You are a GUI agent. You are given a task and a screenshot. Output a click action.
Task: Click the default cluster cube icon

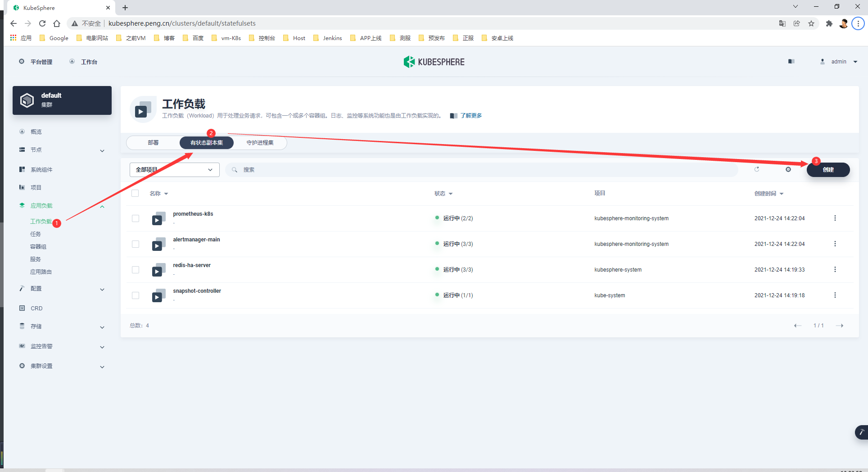pyautogui.click(x=27, y=100)
